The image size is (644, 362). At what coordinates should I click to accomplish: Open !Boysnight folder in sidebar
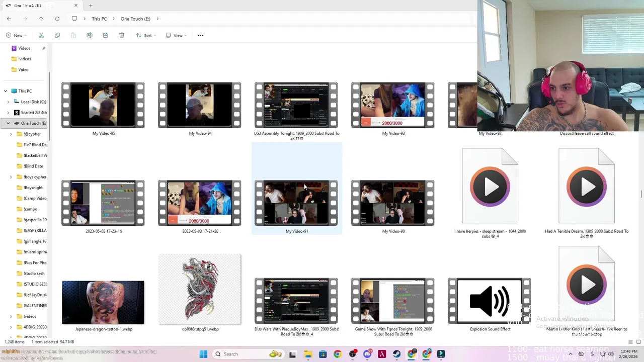point(33,188)
